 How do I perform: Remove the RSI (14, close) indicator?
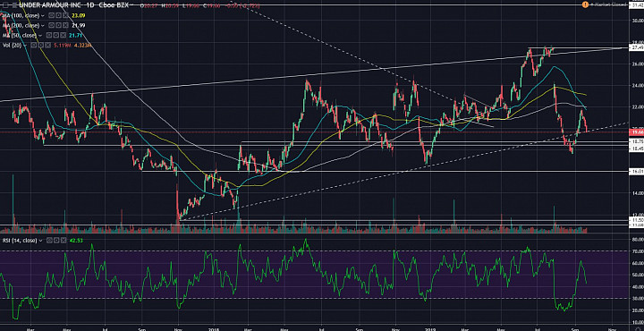[64, 240]
